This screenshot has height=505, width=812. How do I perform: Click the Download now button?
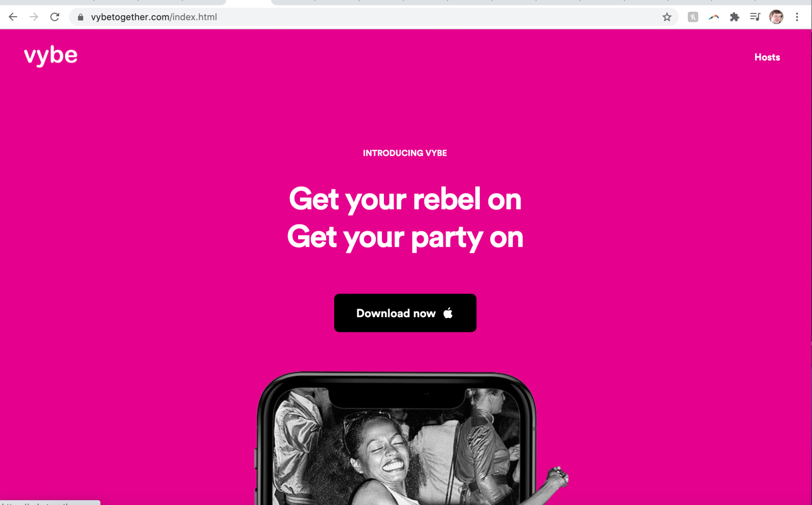click(405, 313)
